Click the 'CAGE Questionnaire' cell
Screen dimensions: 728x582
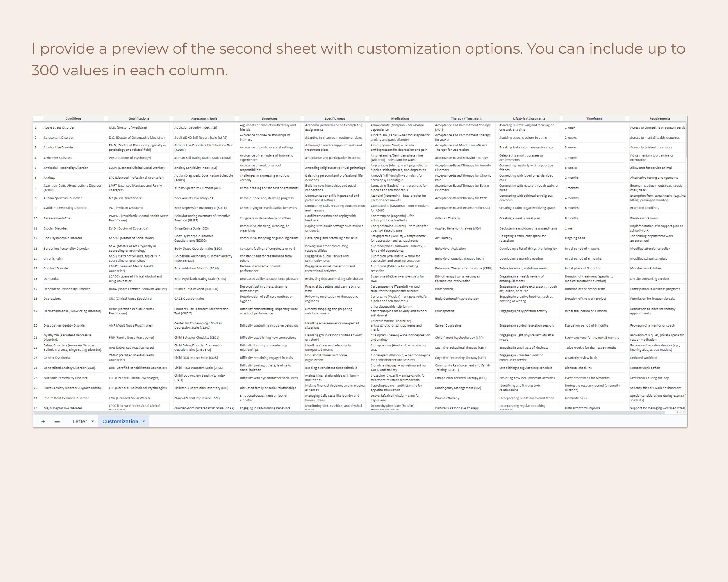[x=204, y=299]
